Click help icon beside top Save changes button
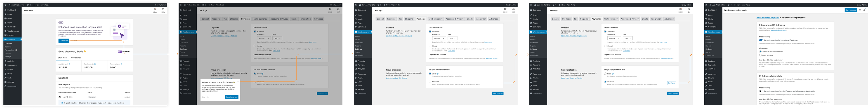The image size is (868, 109). [x=860, y=10]
